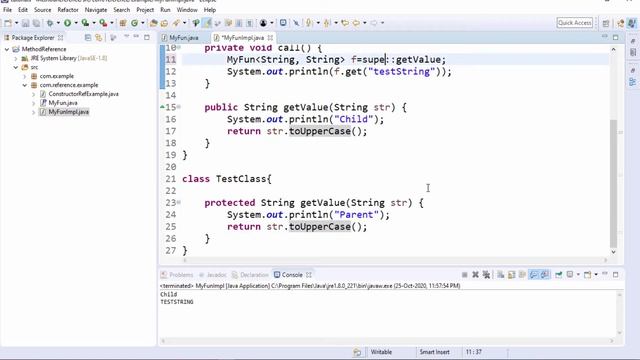Fold the call() method at line 10
Image resolution: width=640 pixels, height=360 pixels.
(x=179, y=47)
